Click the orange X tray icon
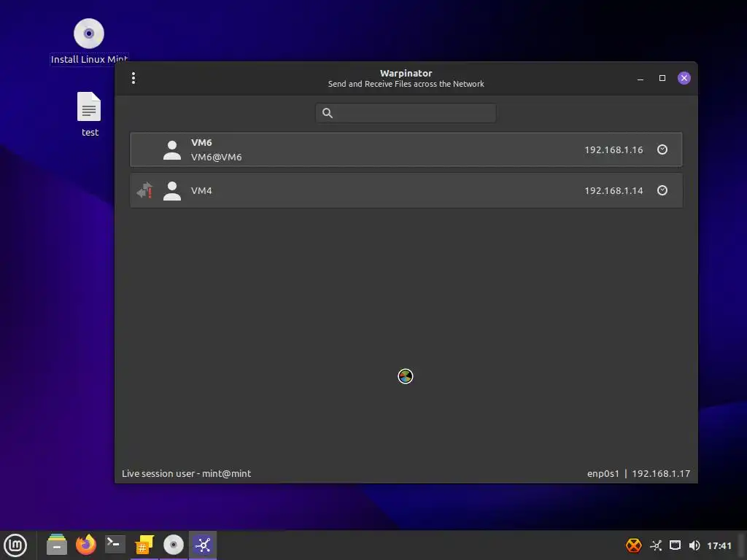 (x=634, y=545)
